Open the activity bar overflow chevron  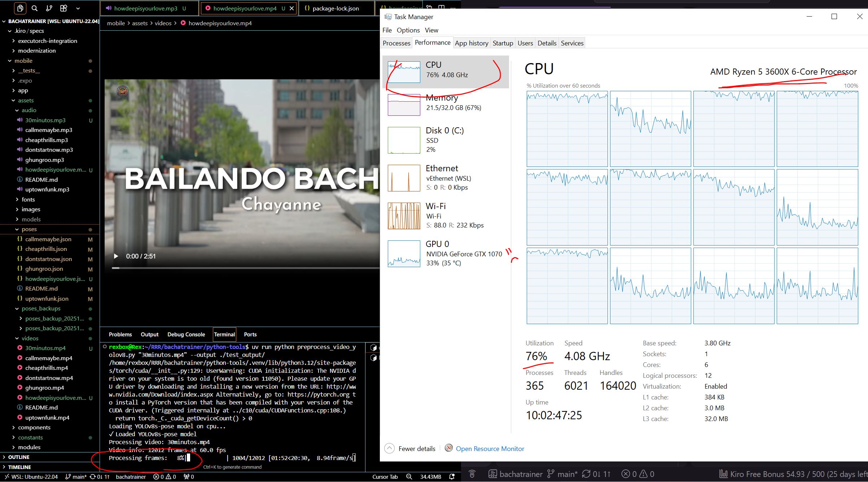(78, 8)
